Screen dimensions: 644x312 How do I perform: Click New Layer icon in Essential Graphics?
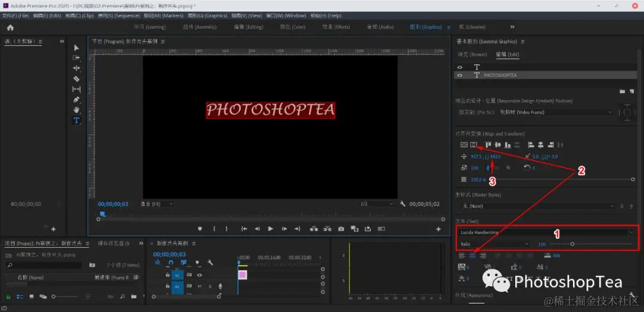point(632,91)
